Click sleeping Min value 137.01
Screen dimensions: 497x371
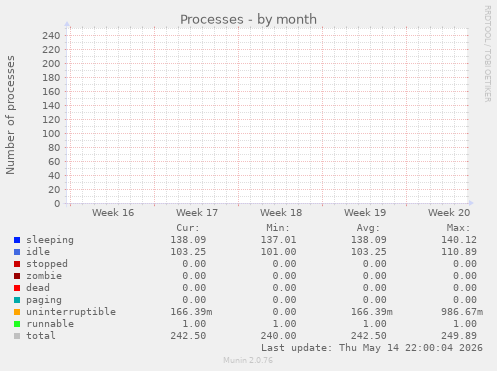278,240
